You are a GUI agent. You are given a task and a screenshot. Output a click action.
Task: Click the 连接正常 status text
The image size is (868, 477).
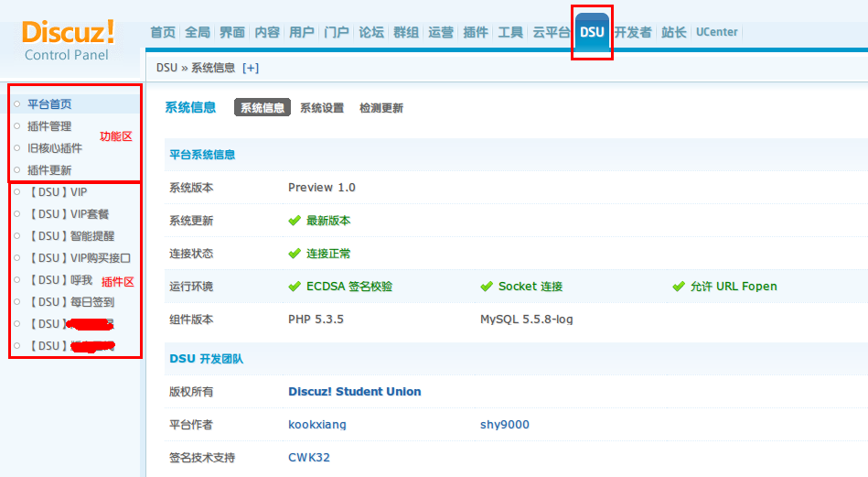click(328, 254)
